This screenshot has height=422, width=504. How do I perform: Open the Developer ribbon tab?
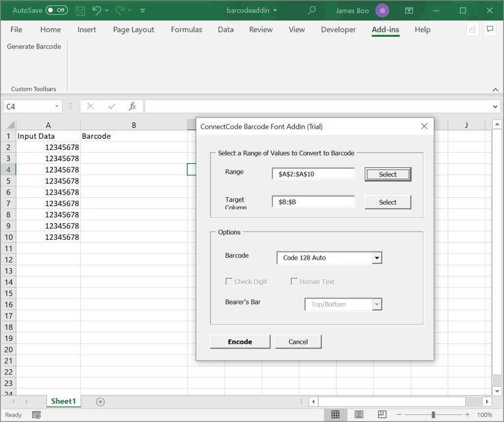pyautogui.click(x=338, y=30)
